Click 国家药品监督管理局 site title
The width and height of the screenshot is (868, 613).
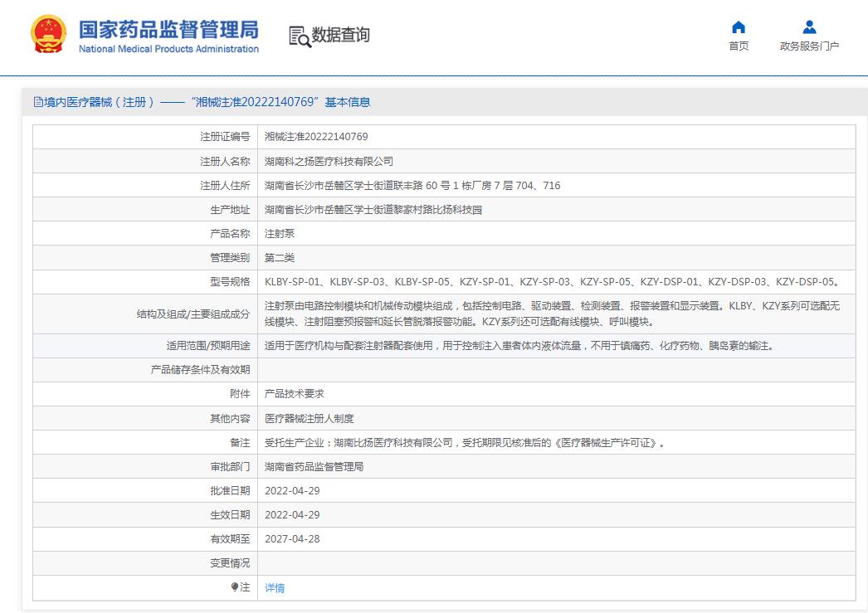(x=168, y=30)
